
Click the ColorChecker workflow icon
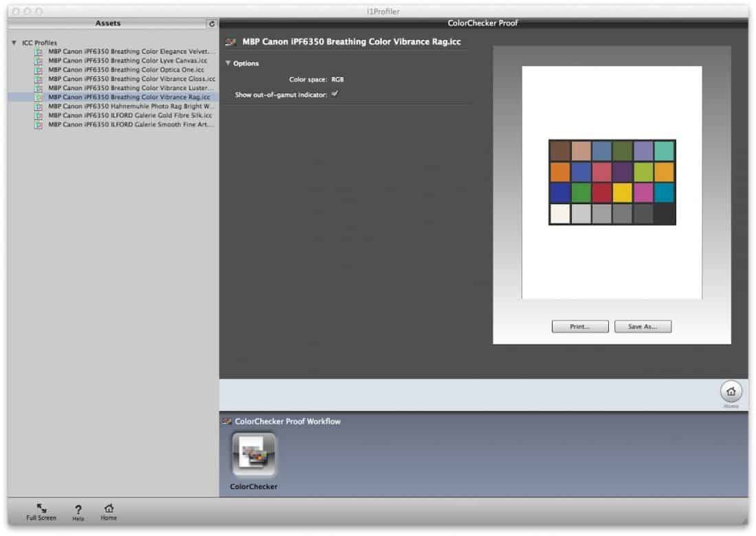tap(254, 454)
